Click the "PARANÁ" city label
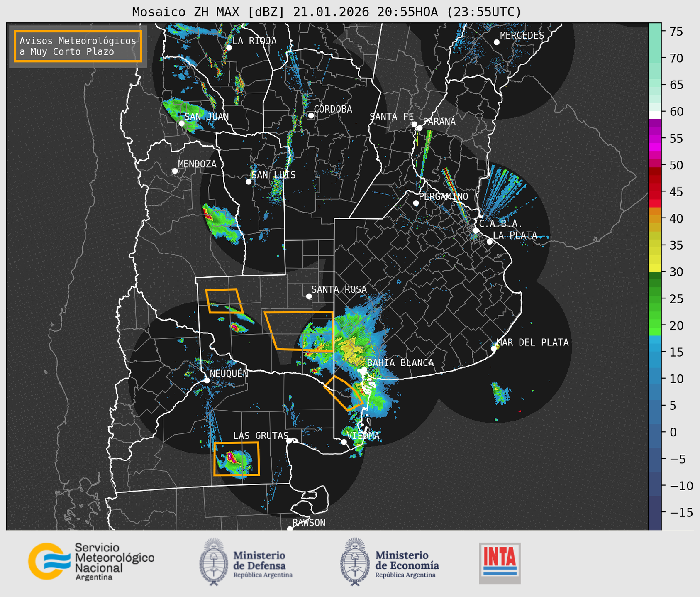 (x=439, y=122)
